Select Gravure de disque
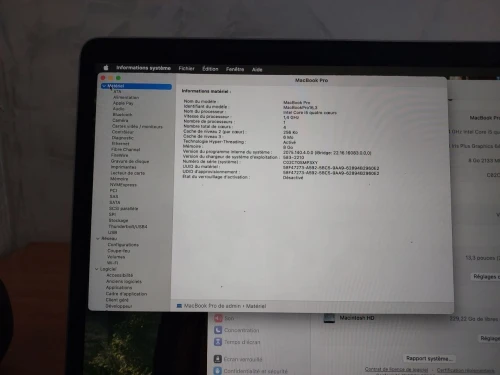This screenshot has width=500, height=375. [x=130, y=161]
